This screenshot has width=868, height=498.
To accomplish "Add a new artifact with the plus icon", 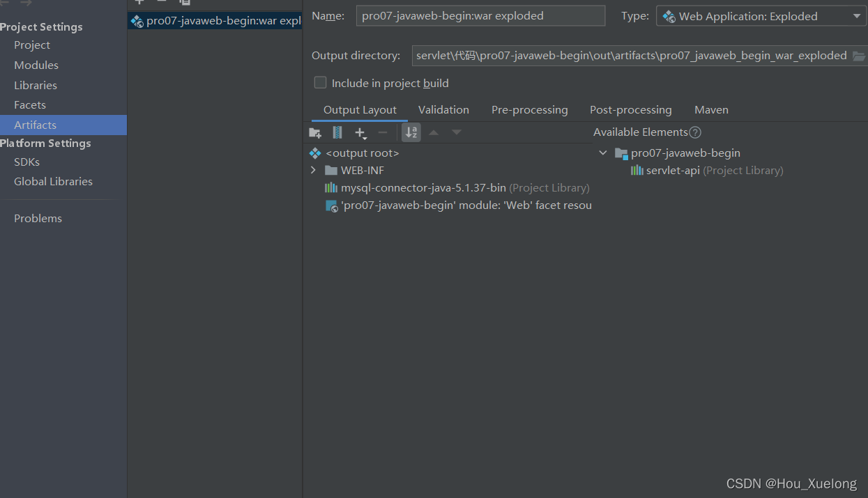I will (x=139, y=3).
